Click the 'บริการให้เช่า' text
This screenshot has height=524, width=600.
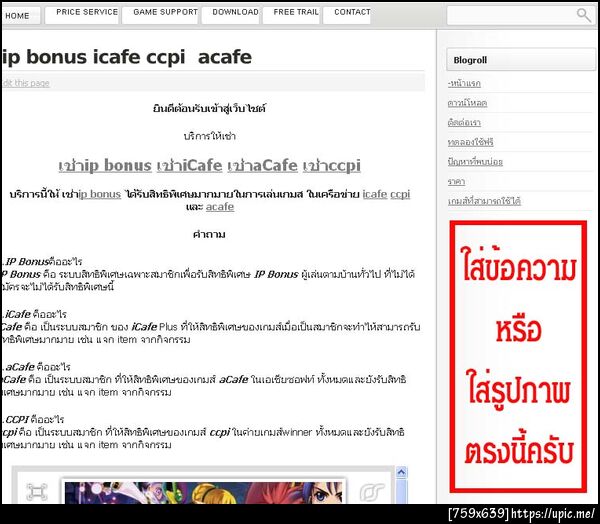pyautogui.click(x=209, y=136)
